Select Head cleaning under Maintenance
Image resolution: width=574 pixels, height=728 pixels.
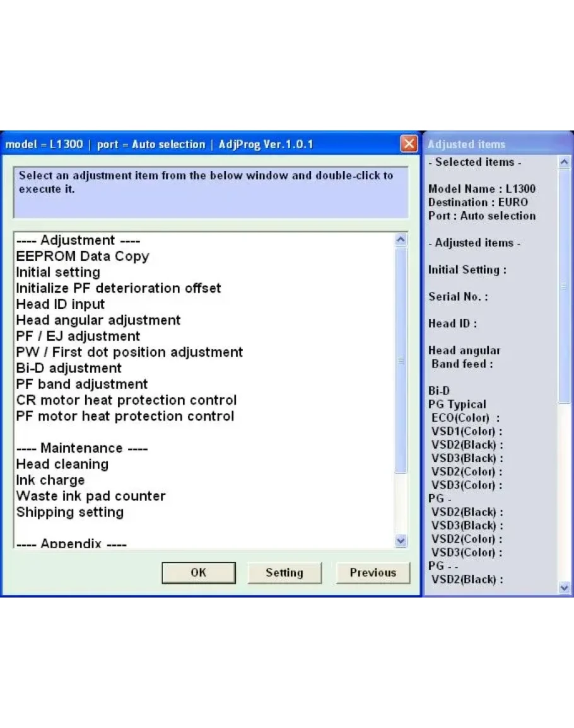click(x=62, y=465)
